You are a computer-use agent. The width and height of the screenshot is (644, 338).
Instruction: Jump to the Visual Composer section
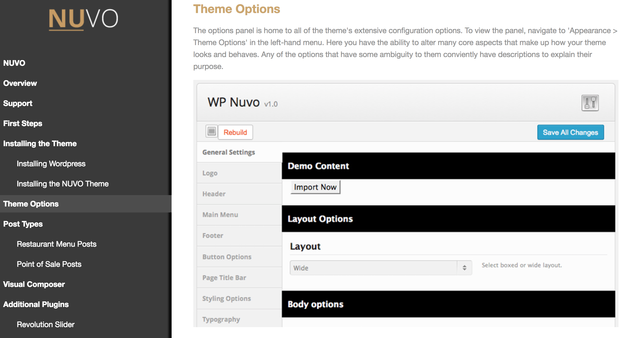[x=34, y=284]
